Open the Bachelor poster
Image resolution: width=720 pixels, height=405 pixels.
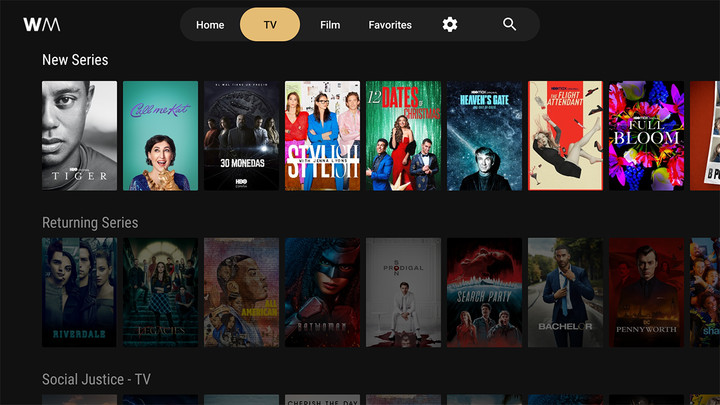click(x=565, y=292)
